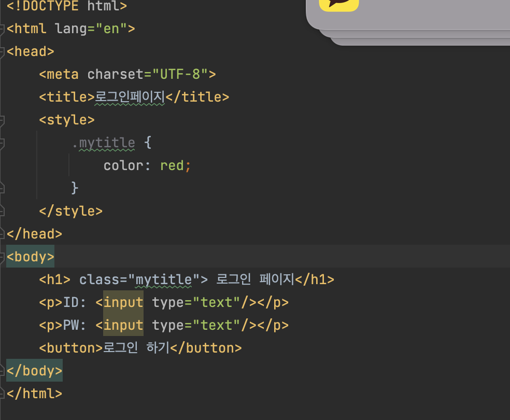510x420 pixels.
Task: Click the highlighted <body> tag
Action: click(30, 256)
